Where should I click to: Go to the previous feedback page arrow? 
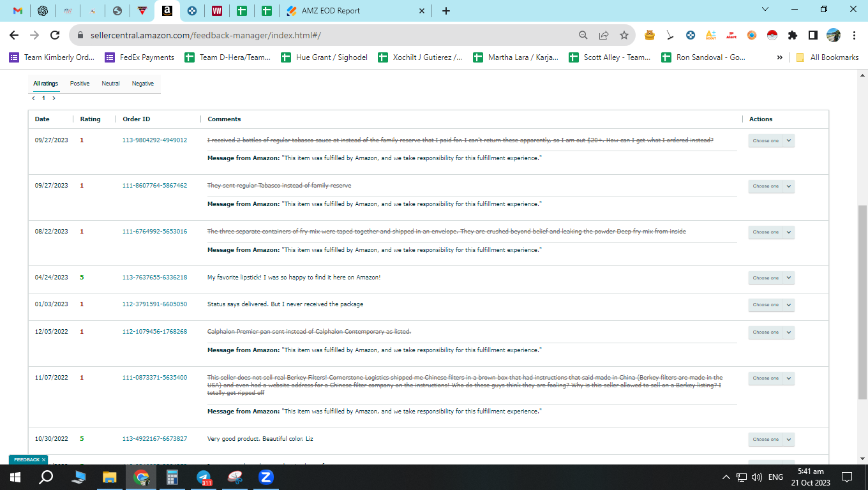(33, 98)
